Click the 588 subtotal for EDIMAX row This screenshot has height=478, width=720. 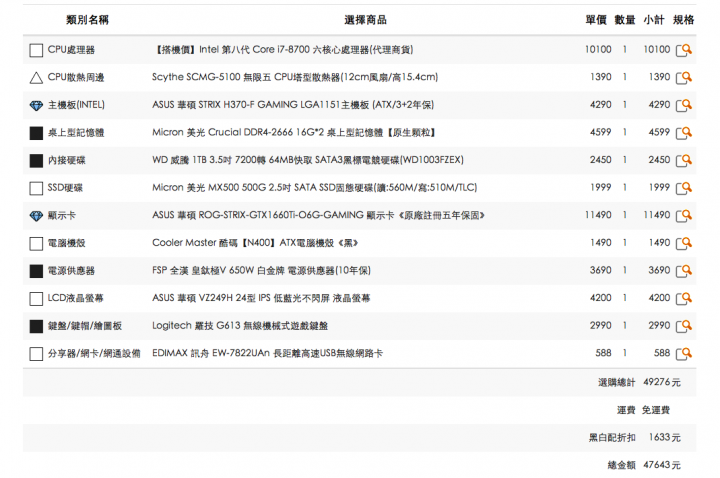pyautogui.click(x=662, y=353)
